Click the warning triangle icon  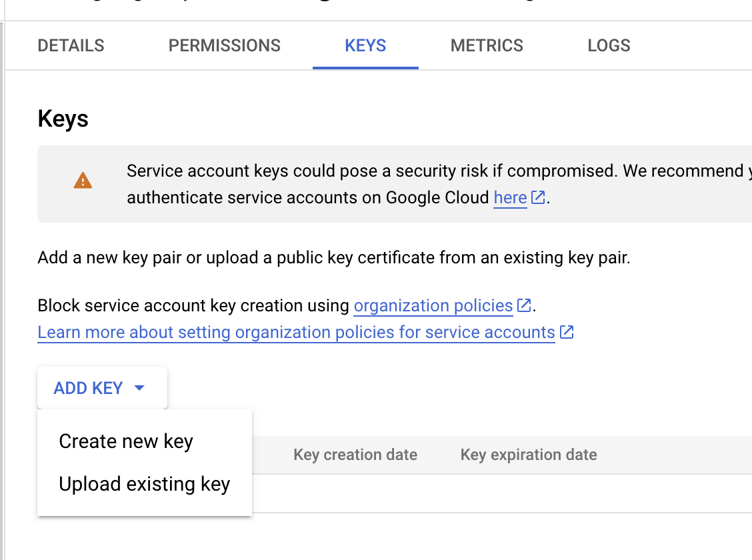point(83,180)
